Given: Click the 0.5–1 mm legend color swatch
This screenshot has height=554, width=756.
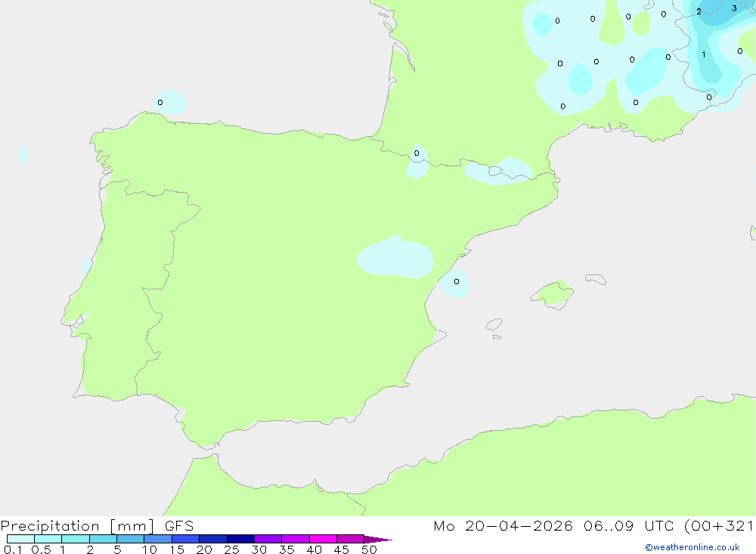Looking at the screenshot, I should (x=48, y=539).
